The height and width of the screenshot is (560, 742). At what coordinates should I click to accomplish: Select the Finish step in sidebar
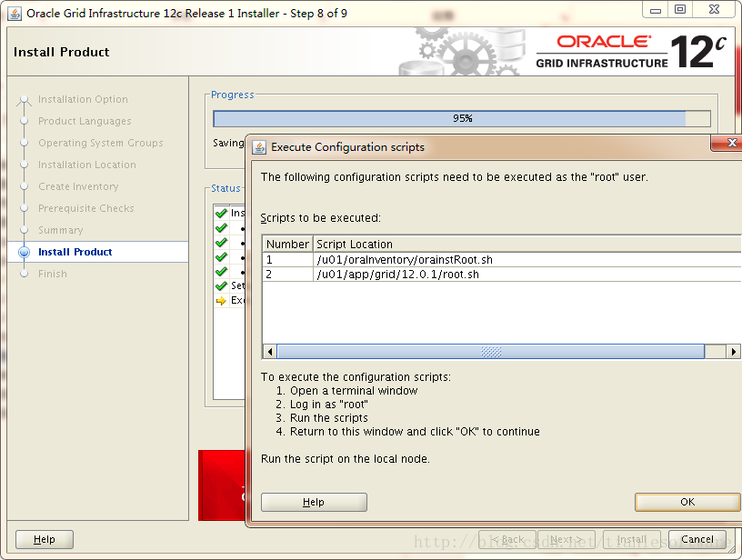coord(53,274)
